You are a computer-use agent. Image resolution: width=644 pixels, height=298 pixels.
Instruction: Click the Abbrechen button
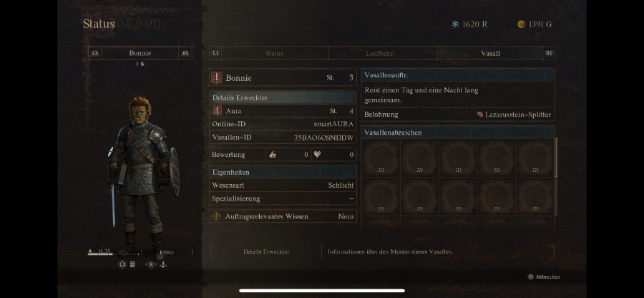(x=544, y=277)
